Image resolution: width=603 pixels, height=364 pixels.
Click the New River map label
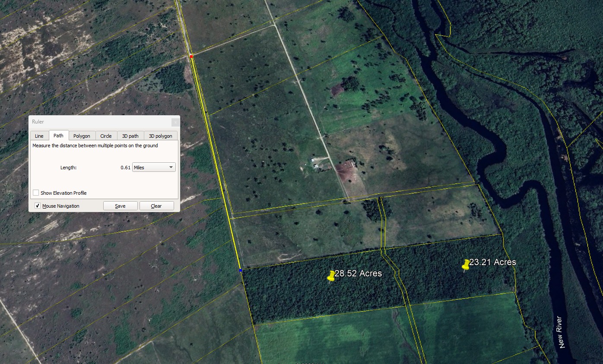click(x=560, y=332)
